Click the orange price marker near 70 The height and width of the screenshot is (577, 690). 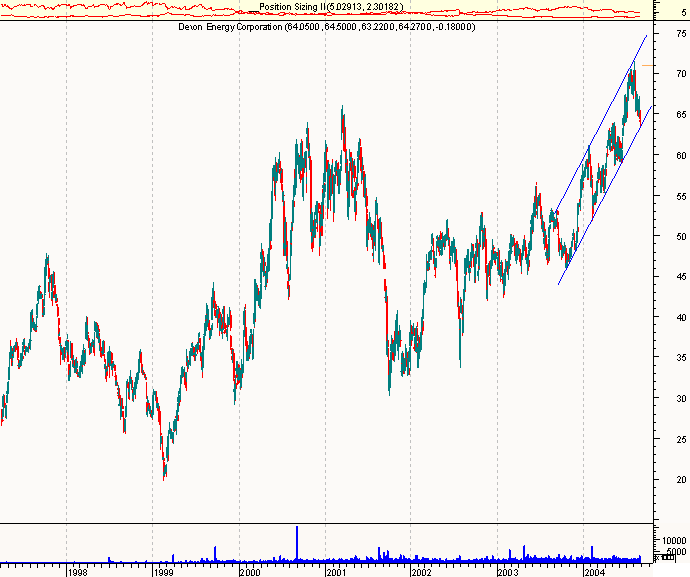tap(647, 66)
